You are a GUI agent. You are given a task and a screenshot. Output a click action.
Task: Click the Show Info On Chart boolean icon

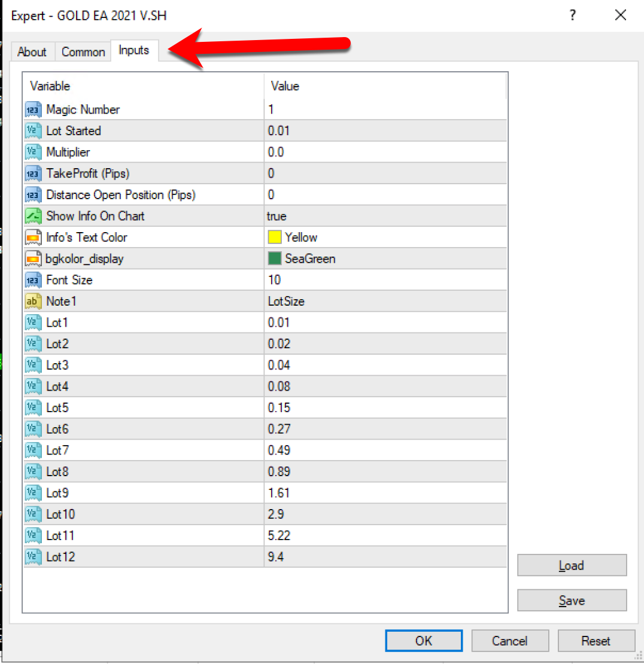coord(33,216)
